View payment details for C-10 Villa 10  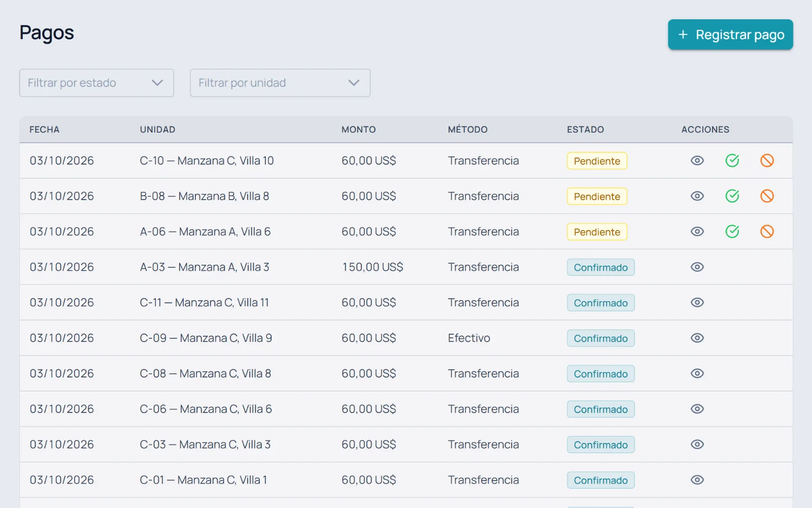point(697,161)
